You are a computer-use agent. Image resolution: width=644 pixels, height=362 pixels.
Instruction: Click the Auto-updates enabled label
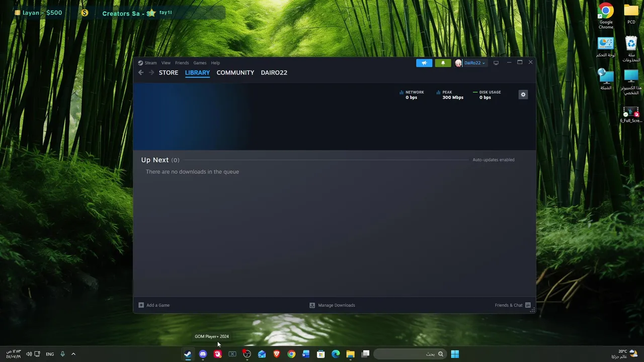tap(494, 160)
